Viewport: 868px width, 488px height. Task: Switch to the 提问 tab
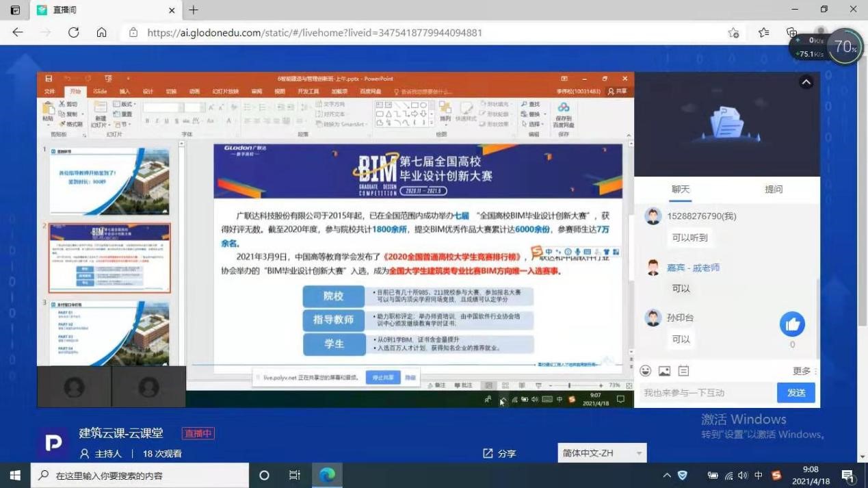pyautogui.click(x=774, y=190)
